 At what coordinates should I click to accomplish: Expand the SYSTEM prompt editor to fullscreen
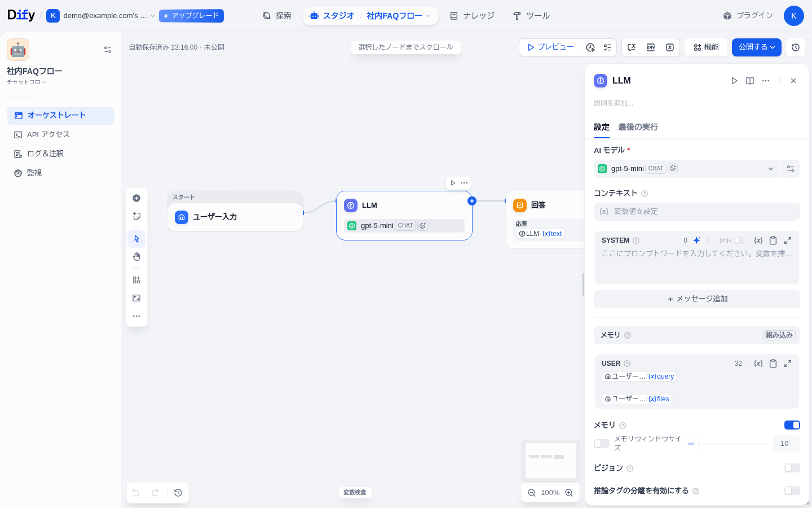788,240
